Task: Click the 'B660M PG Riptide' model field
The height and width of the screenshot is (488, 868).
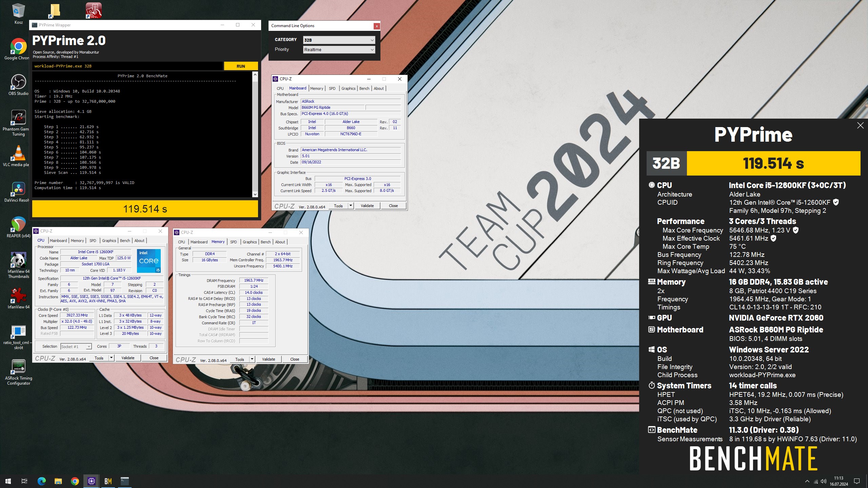Action: tap(333, 107)
